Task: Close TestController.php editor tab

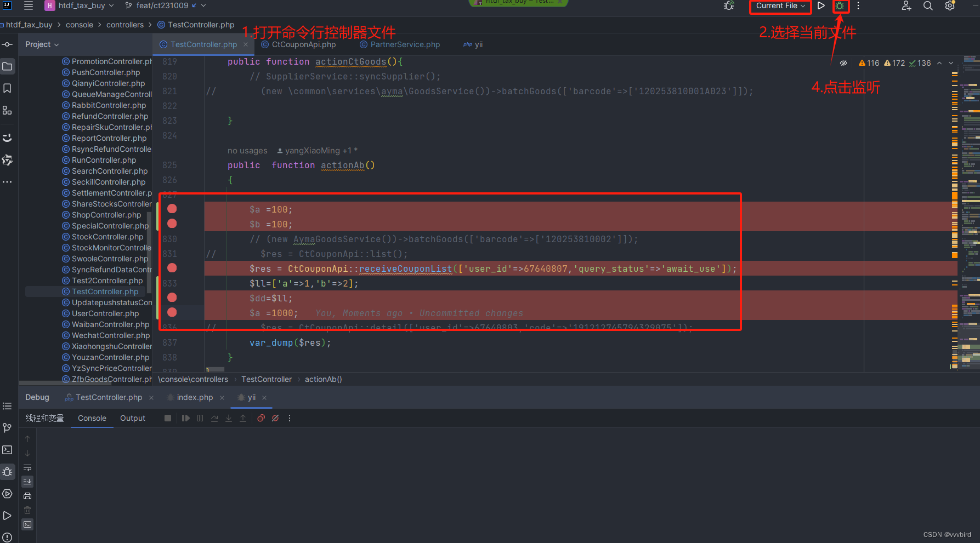Action: click(x=246, y=44)
